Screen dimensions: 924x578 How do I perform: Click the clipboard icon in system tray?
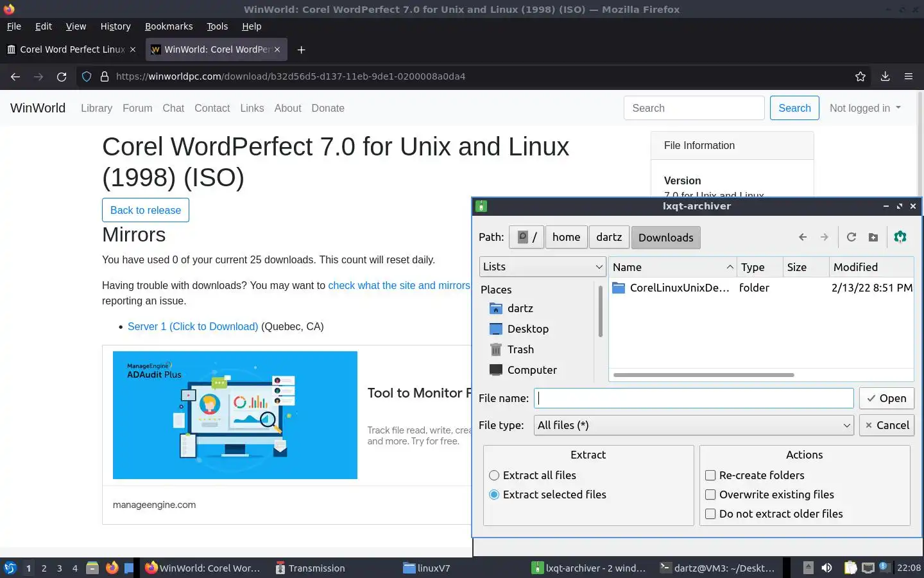click(x=850, y=568)
